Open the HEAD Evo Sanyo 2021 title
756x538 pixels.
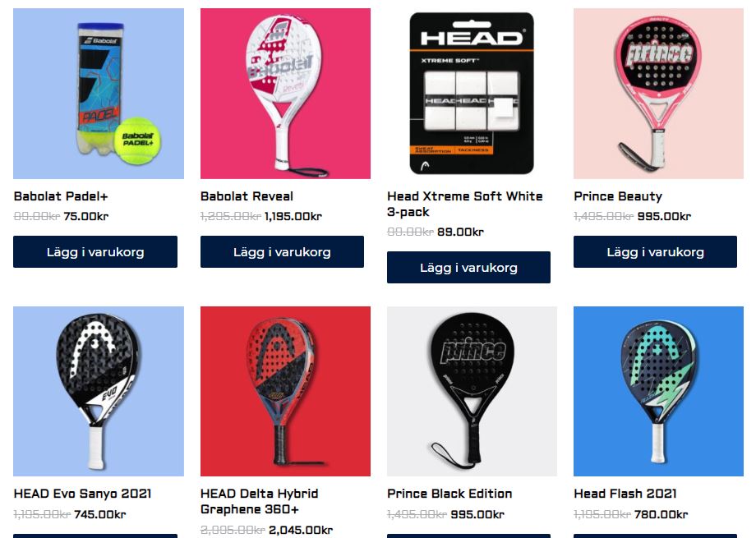coord(82,494)
